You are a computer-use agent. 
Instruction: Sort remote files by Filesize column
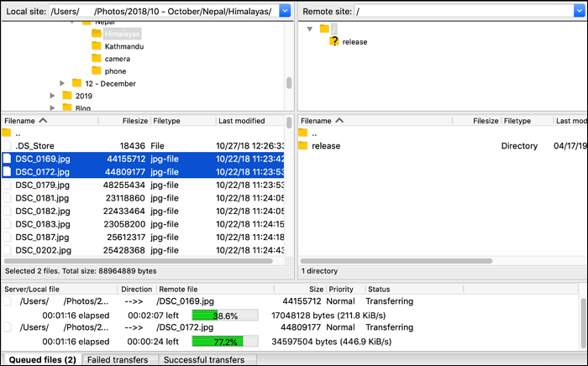pyautogui.click(x=476, y=121)
